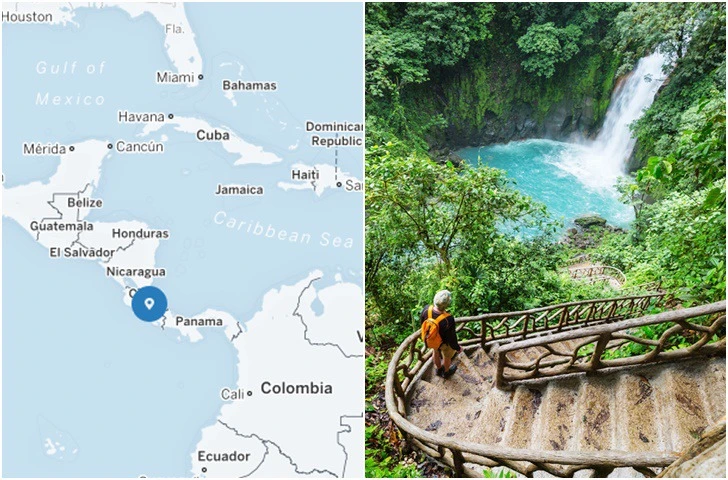The height and width of the screenshot is (480, 728).
Task: Click the Mérida city dot
Action: (x=72, y=149)
